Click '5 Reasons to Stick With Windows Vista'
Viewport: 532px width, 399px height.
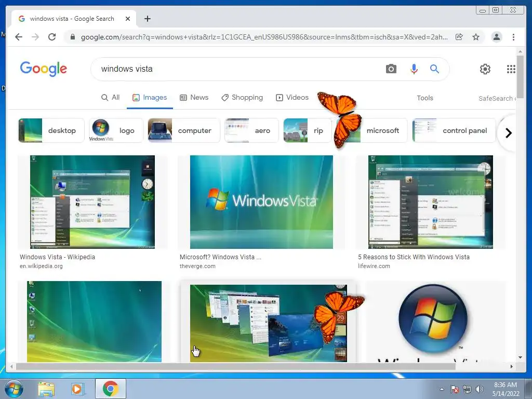tap(414, 257)
